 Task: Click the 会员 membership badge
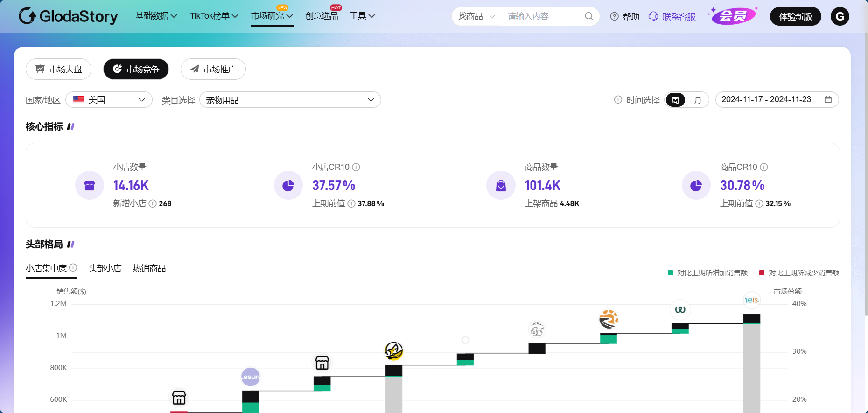(x=732, y=16)
